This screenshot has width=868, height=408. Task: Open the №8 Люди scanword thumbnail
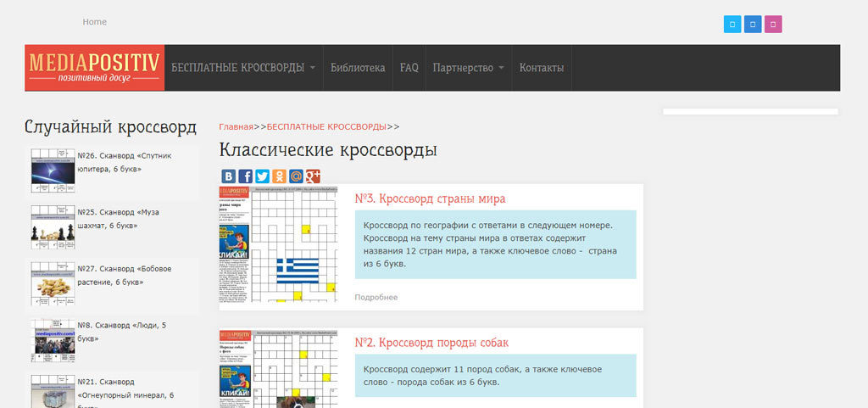53,340
